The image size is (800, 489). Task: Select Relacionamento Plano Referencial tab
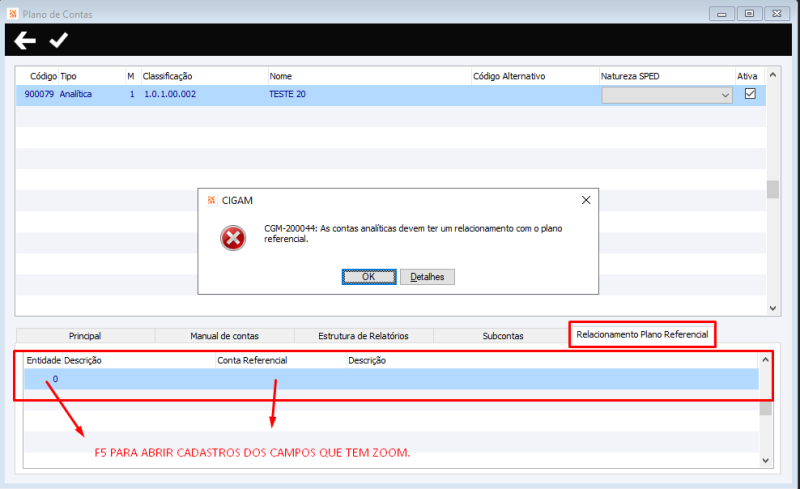coord(642,334)
